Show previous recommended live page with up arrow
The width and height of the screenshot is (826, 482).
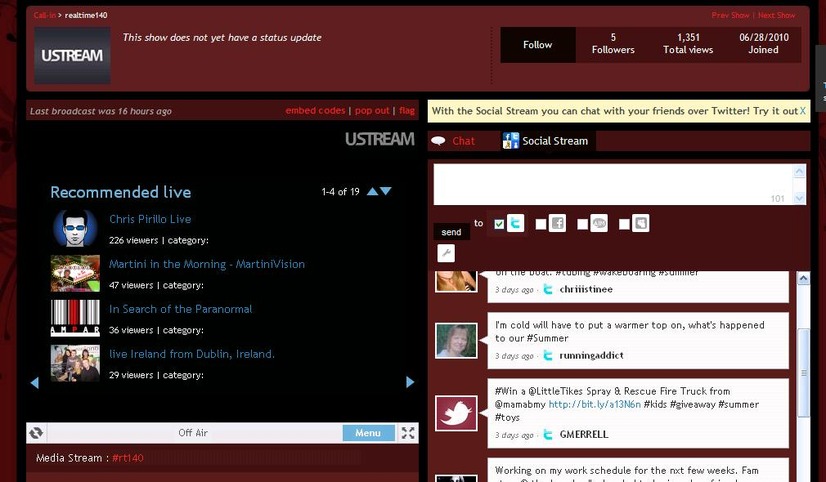point(372,191)
